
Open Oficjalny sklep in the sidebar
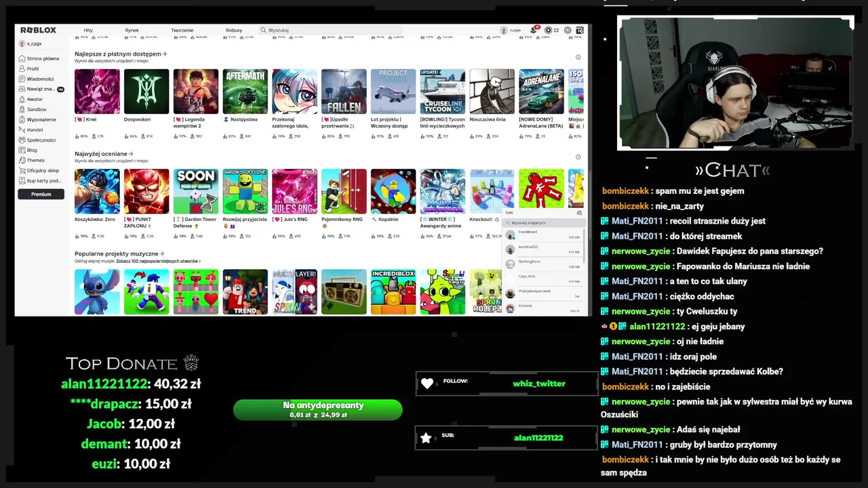click(x=39, y=170)
